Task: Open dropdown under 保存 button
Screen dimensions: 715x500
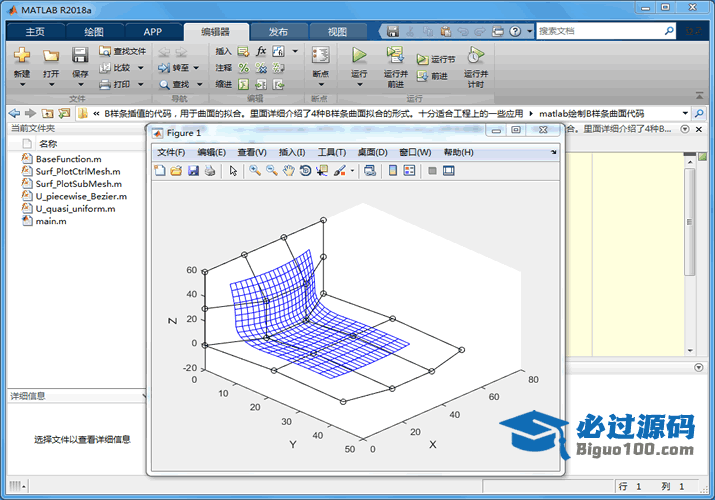Action: [x=80, y=84]
